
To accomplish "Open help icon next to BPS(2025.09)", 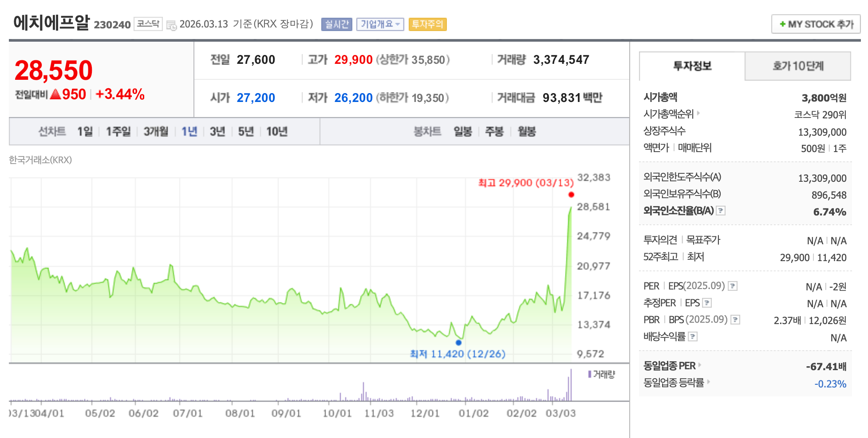I will (x=735, y=320).
